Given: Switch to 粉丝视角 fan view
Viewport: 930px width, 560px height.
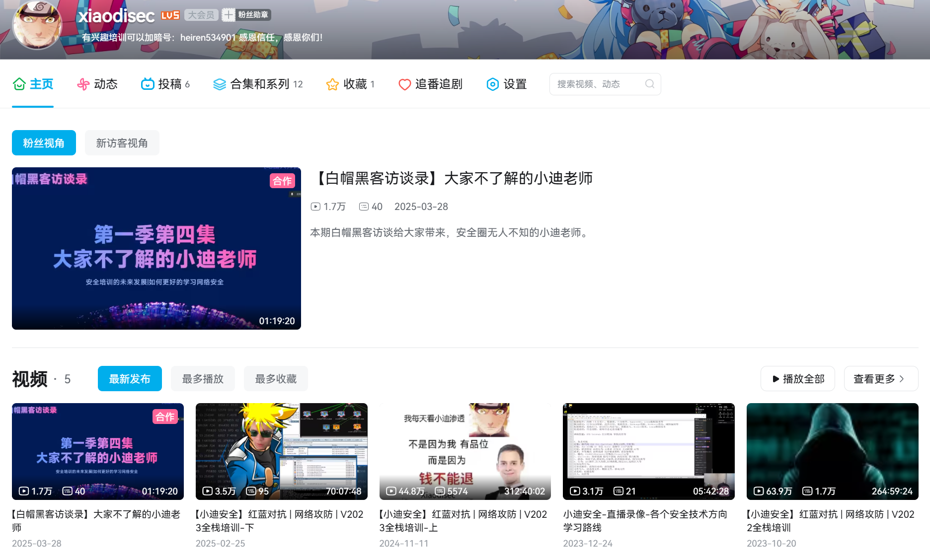Looking at the screenshot, I should [x=44, y=143].
